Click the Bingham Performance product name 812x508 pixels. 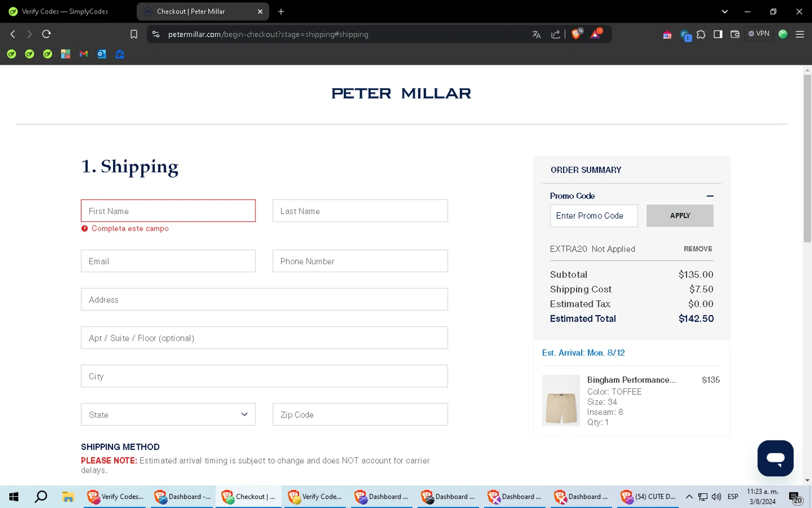[x=631, y=380]
